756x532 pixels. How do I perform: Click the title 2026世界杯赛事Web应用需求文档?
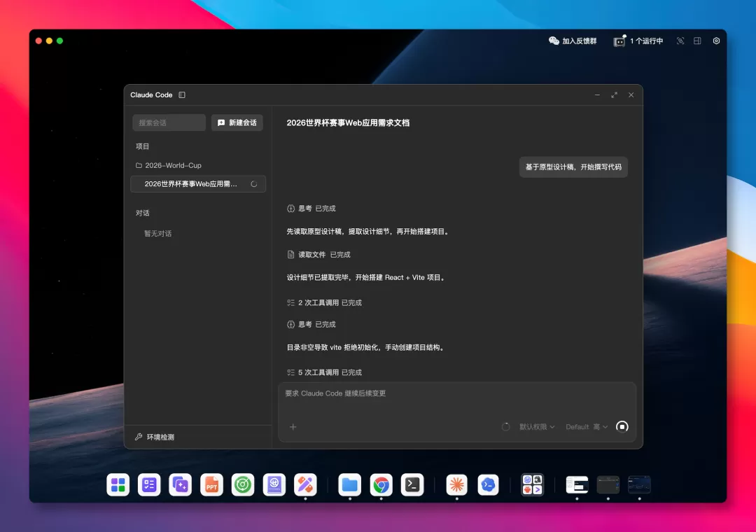coord(348,122)
